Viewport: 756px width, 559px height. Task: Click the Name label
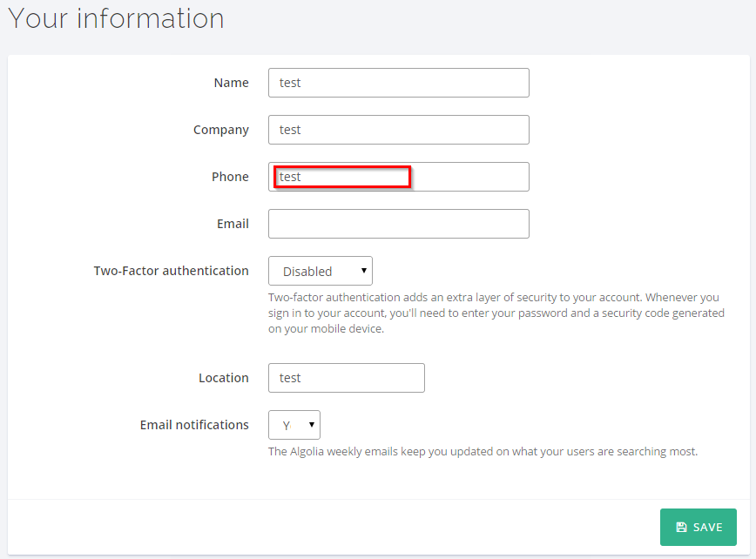232,83
